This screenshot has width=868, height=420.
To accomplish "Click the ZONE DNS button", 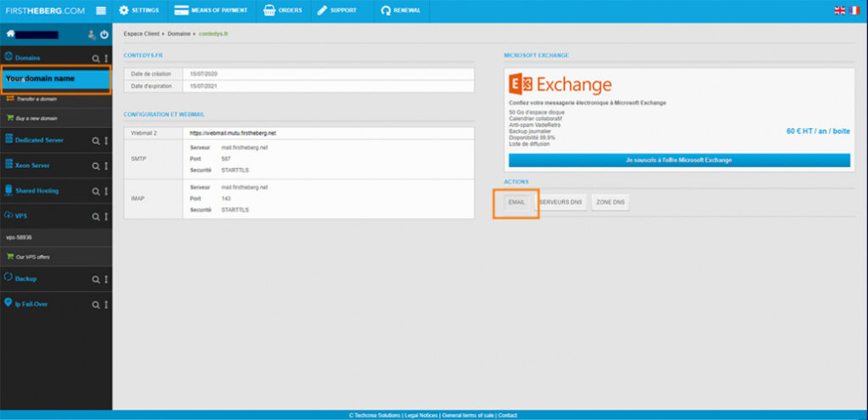I will pos(610,203).
